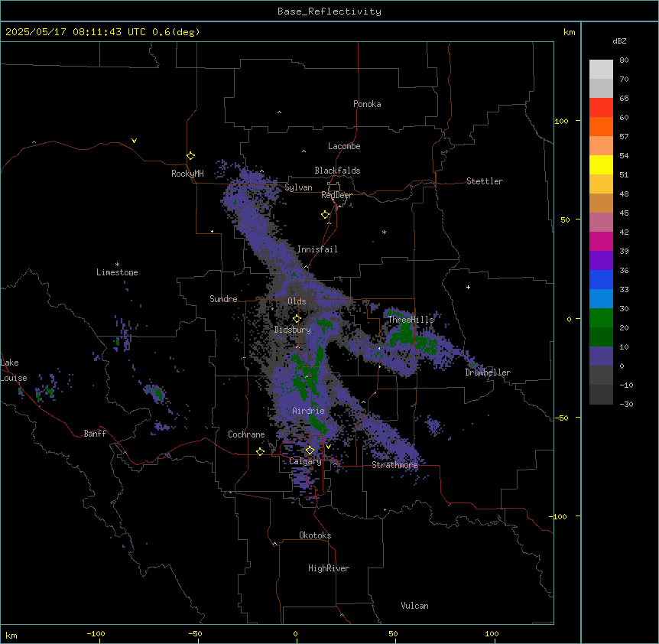Click the ThreeHills town label
659x644 pixels.
point(411,320)
